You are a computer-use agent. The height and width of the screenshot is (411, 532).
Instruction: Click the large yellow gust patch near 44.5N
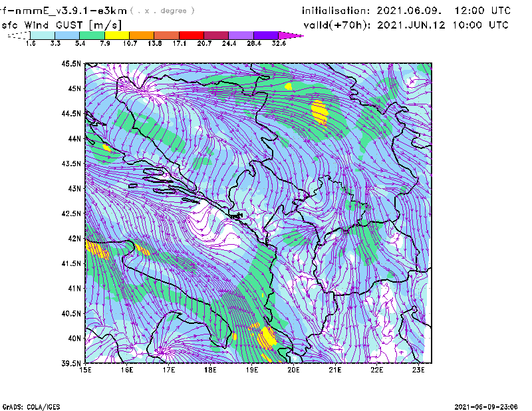[320, 112]
